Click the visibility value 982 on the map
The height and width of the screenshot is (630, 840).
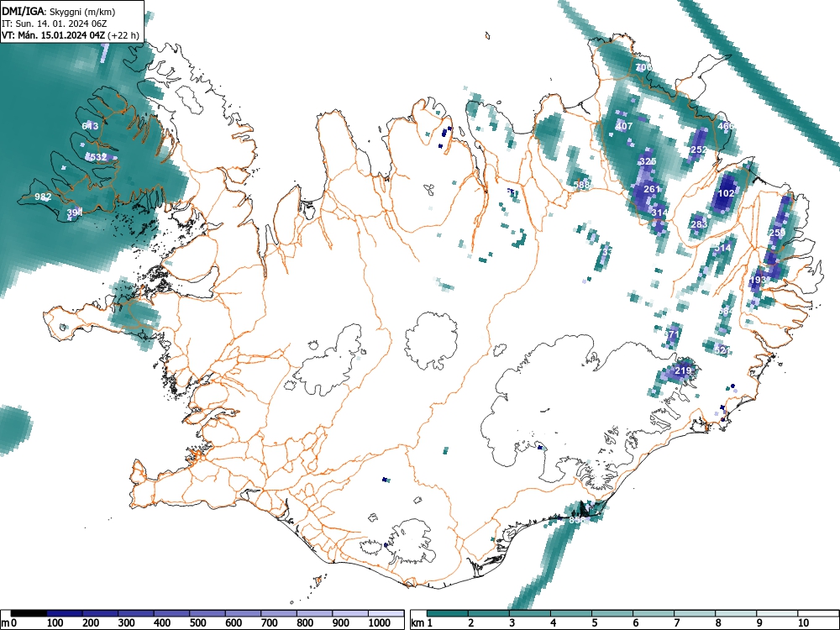43,197
